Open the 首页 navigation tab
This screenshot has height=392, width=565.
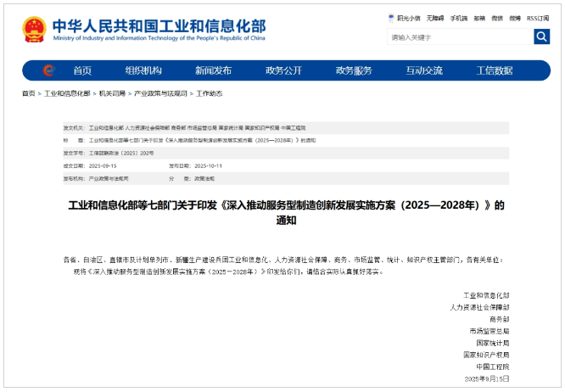82,70
